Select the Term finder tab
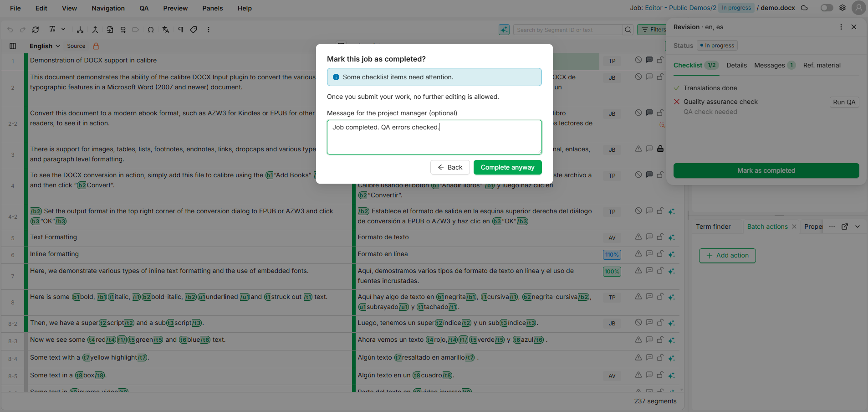Viewport: 868px width, 412px height. (x=713, y=227)
